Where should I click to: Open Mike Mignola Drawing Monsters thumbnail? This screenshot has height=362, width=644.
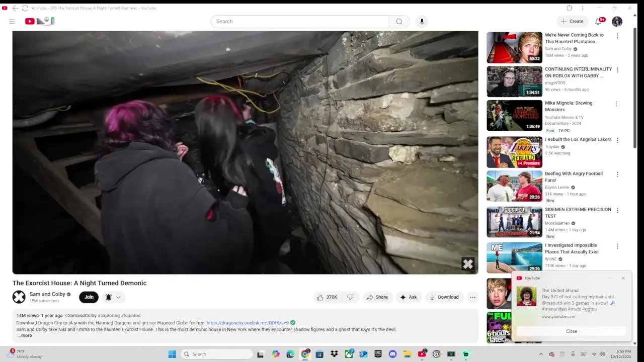514,115
